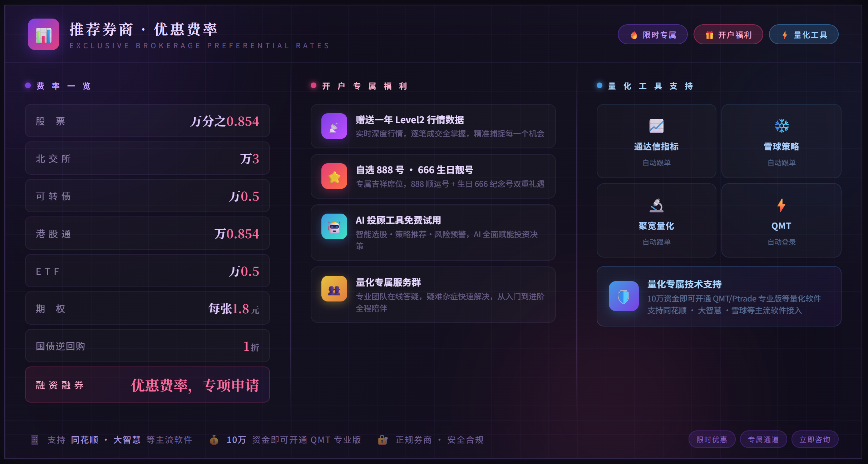Click the 量化专属服务群人群图标

pyautogui.click(x=334, y=288)
